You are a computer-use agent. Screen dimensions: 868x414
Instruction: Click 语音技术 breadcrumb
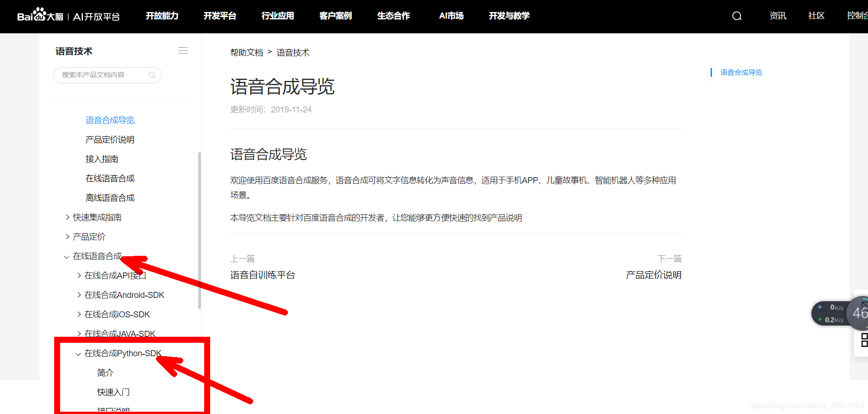(293, 53)
